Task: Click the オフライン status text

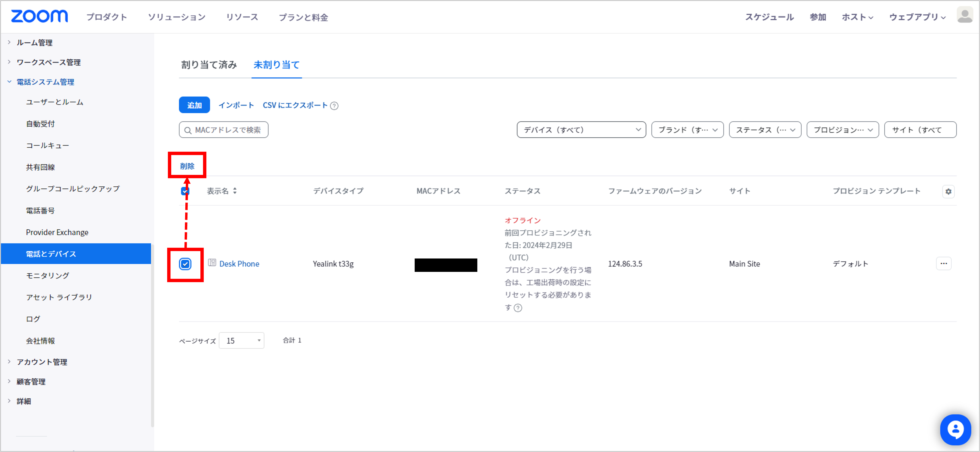Action: click(x=523, y=221)
